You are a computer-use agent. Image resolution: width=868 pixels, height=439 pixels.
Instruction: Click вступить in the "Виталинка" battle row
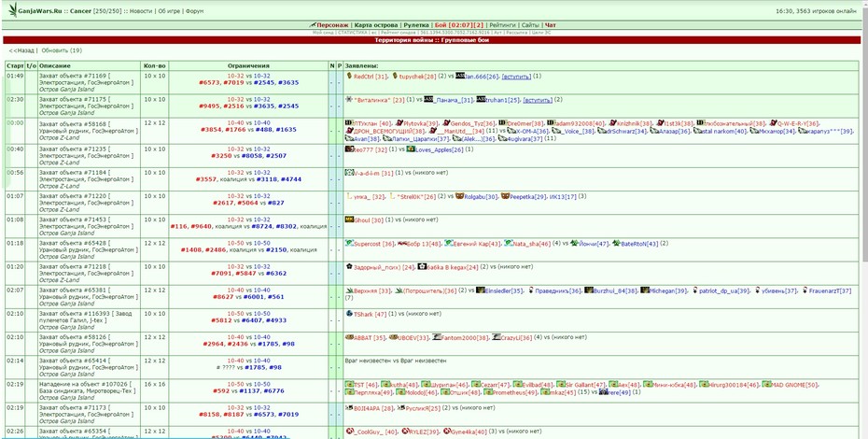[x=538, y=100]
